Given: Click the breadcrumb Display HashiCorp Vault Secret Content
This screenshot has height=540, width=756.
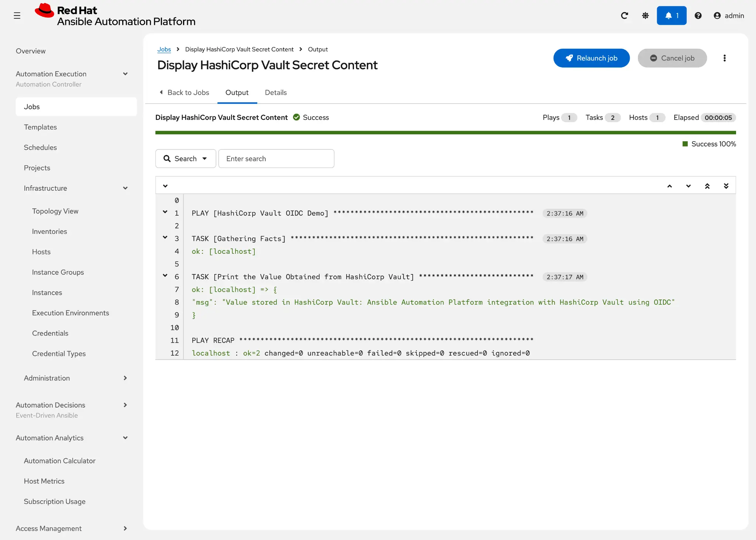Looking at the screenshot, I should click(239, 49).
